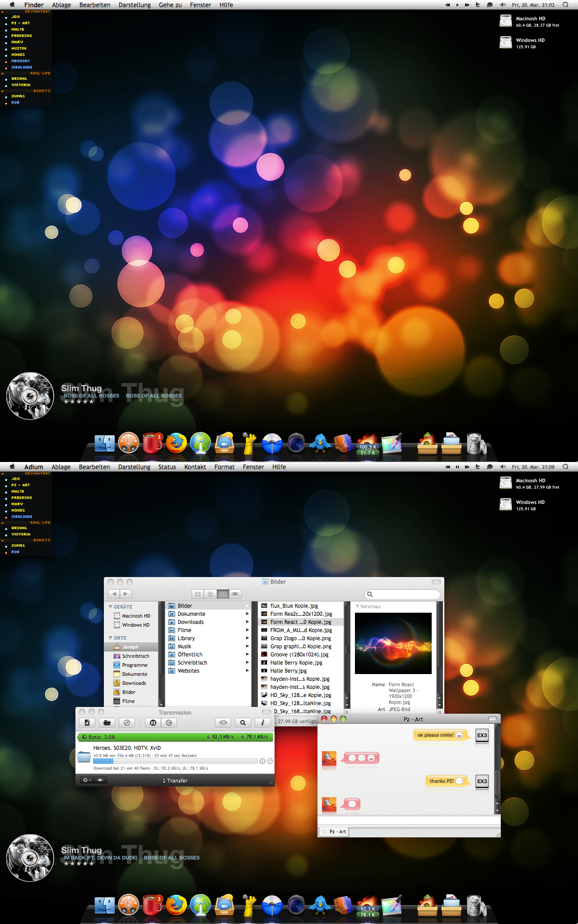Click the Finder search field

[x=402, y=594]
